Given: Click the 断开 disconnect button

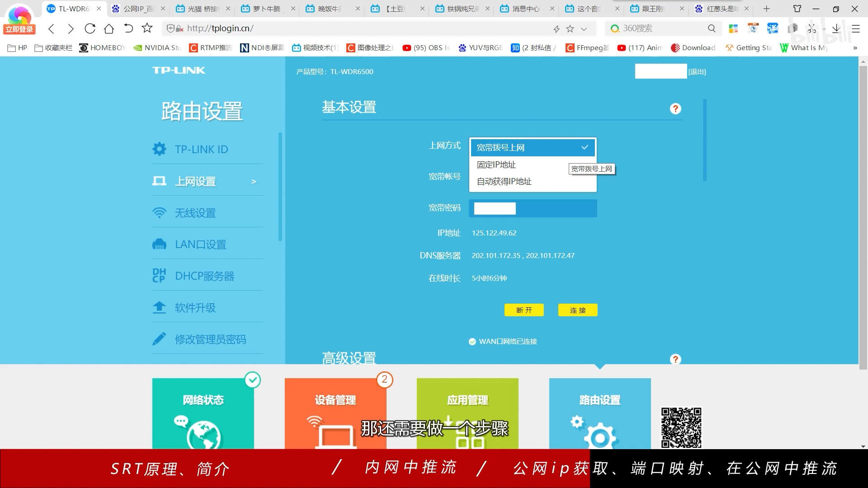Looking at the screenshot, I should pyautogui.click(x=524, y=310).
